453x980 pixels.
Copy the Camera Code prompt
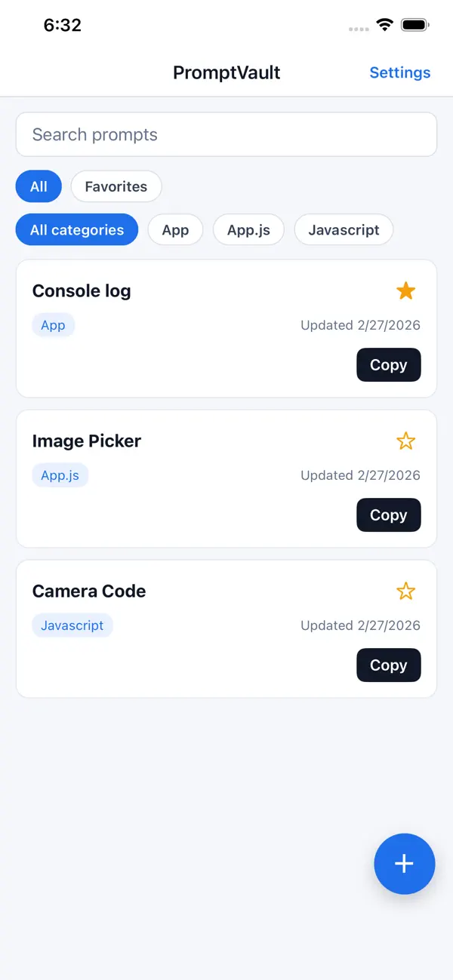(388, 665)
